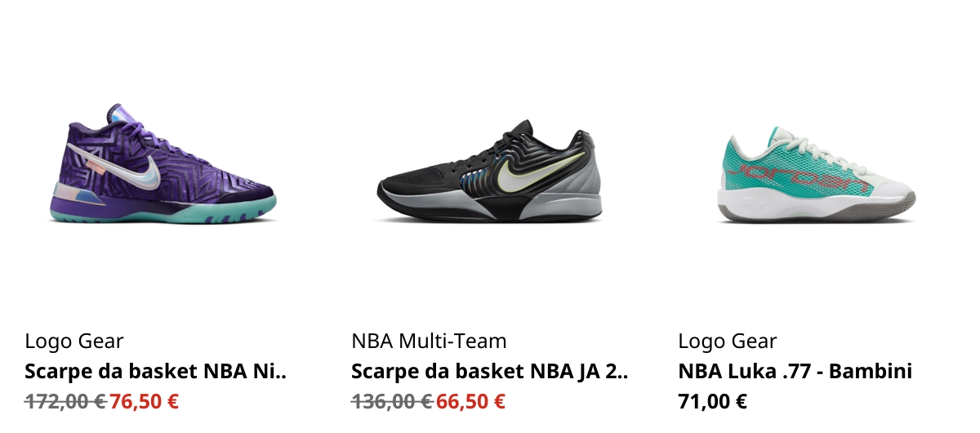Click the 71,00 € price
This screenshot has height=433, width=980.
click(x=713, y=401)
